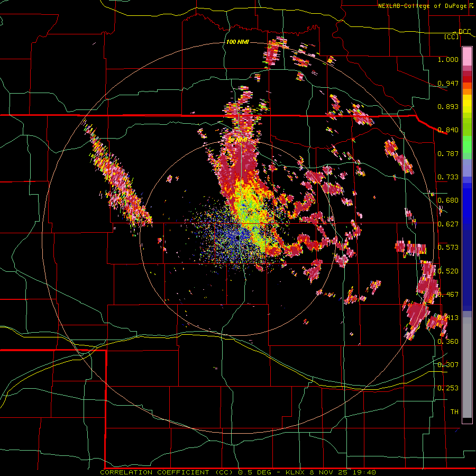Click the 0.680 scale value
This screenshot has height=476, width=476.
coord(448,200)
